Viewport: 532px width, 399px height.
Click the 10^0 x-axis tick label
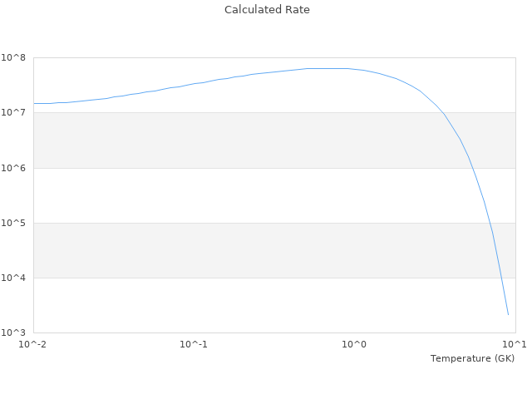[355, 344]
